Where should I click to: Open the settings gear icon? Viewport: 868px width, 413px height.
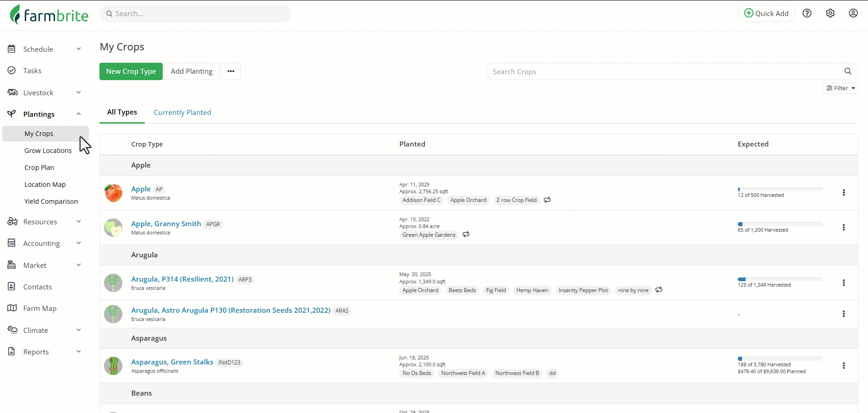pyautogui.click(x=830, y=13)
